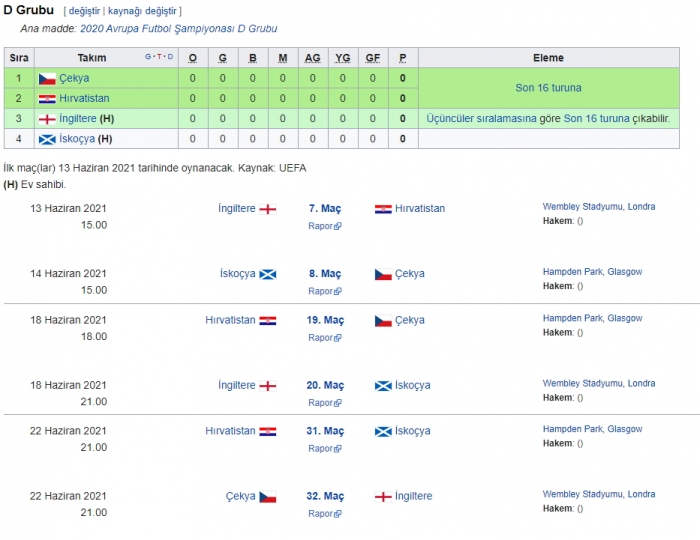Viewport: 700px width, 540px height.
Task: Open the Rapor link under 7. Maç
Action: pos(321,226)
